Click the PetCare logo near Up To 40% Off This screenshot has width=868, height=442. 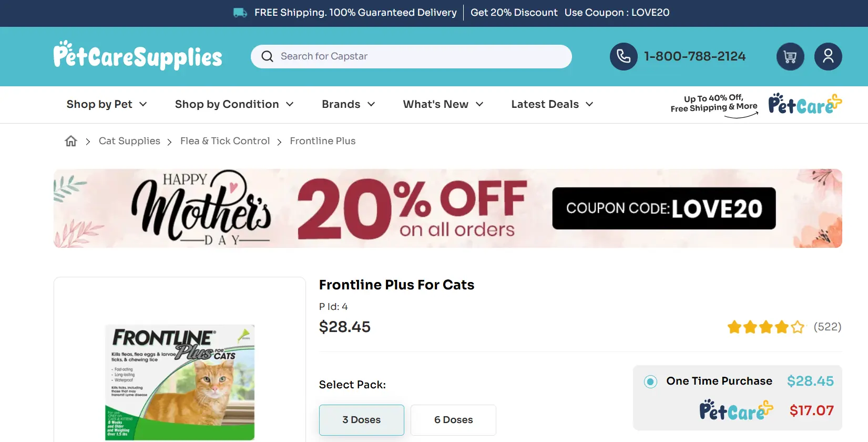804,105
